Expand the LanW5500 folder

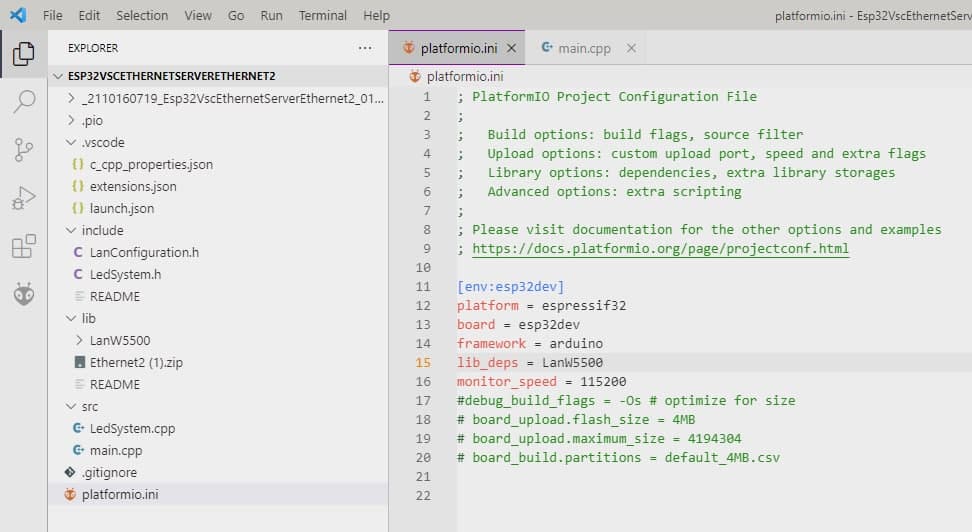pyautogui.click(x=79, y=340)
